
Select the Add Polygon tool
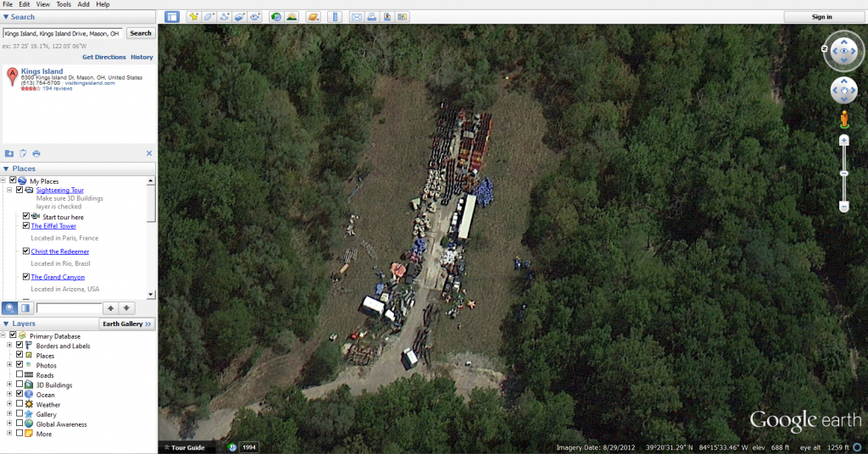coord(209,17)
